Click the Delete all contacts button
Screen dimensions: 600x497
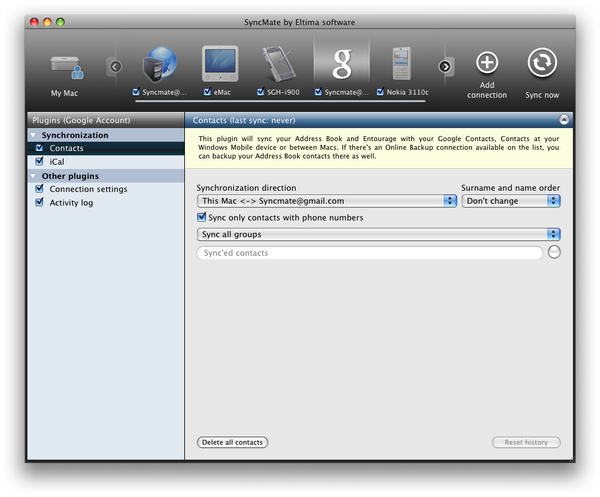232,442
